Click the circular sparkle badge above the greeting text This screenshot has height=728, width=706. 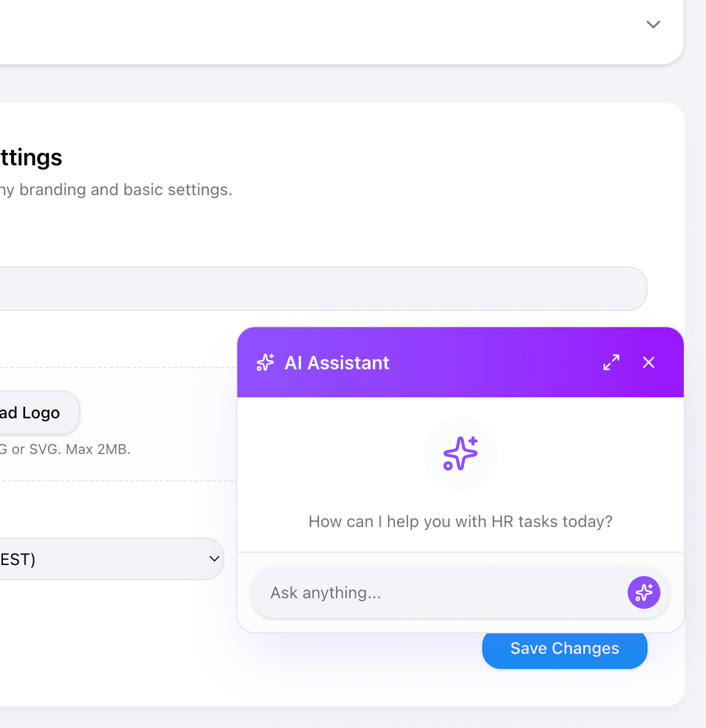tap(461, 454)
